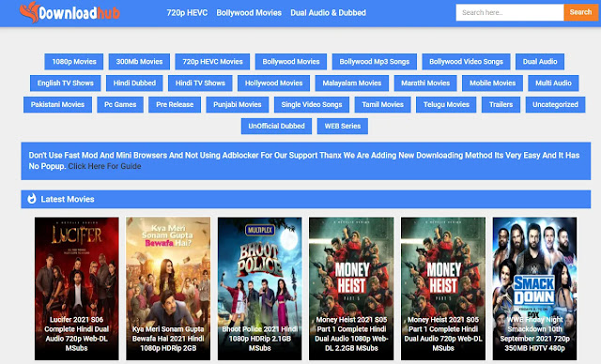Open the WEB Series category
The width and height of the screenshot is (601, 364).
point(343,126)
